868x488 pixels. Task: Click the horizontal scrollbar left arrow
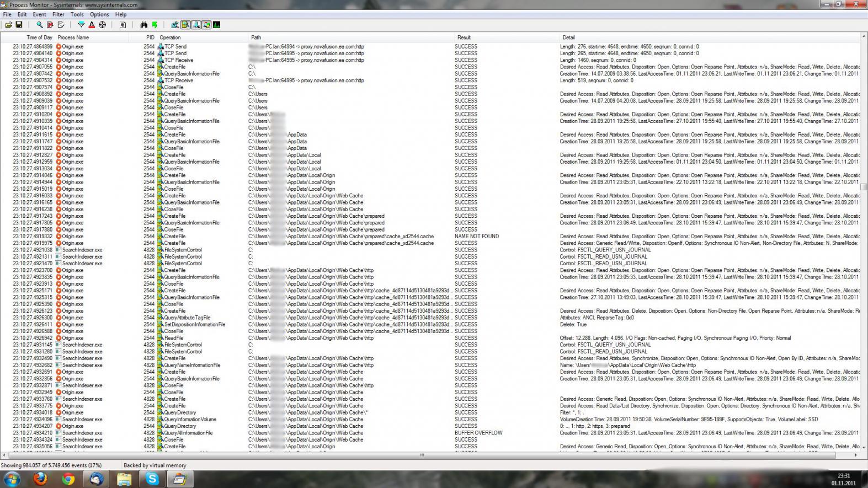4,455
